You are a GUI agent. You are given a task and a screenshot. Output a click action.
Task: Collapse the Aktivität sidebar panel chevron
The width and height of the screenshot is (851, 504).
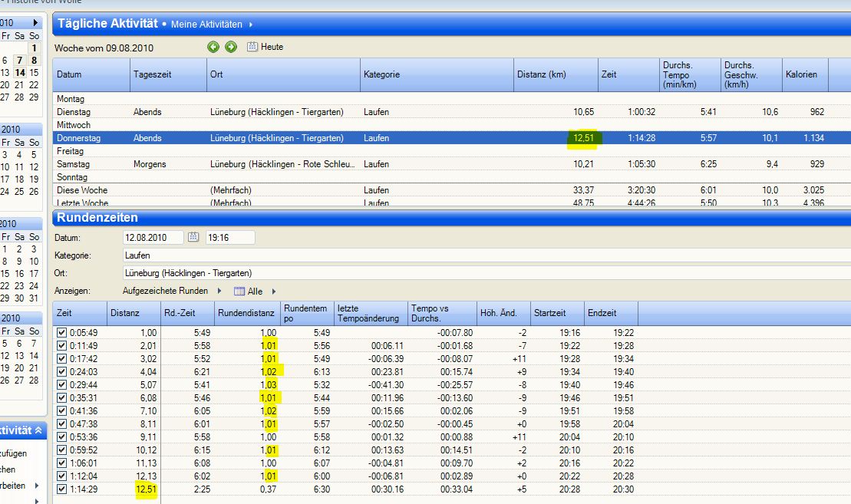[x=38, y=431]
